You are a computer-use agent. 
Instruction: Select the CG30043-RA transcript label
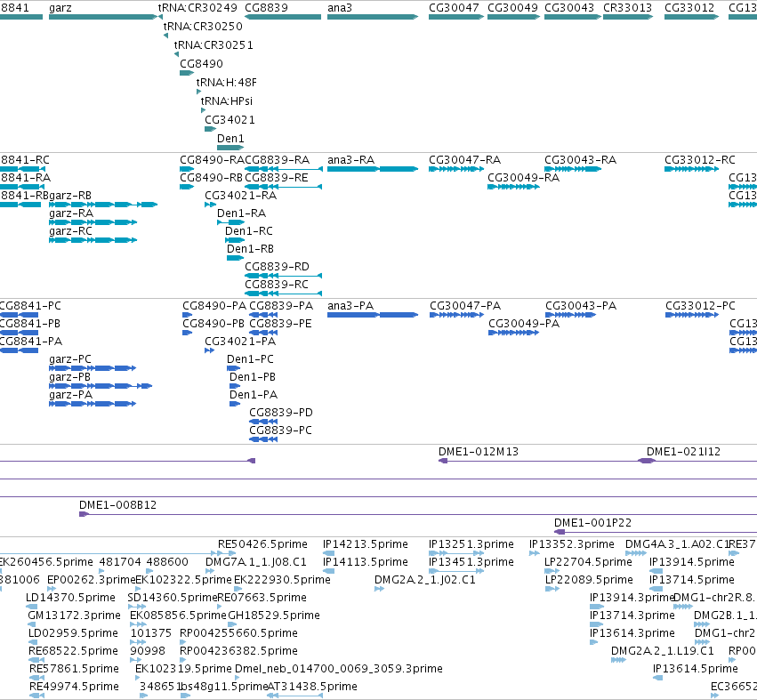[x=580, y=160]
